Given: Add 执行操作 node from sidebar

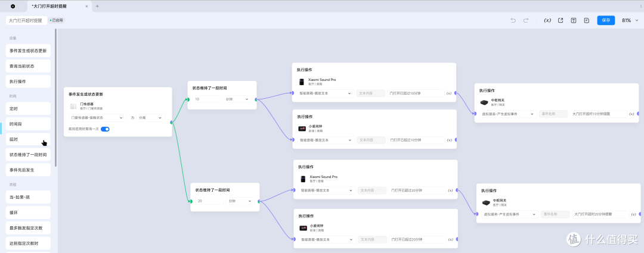Looking at the screenshot, I should coord(28,81).
